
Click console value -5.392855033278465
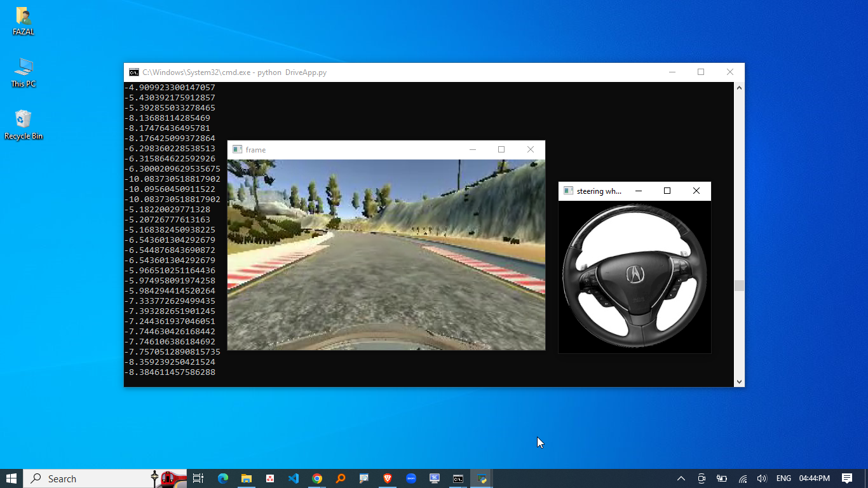[x=170, y=108]
